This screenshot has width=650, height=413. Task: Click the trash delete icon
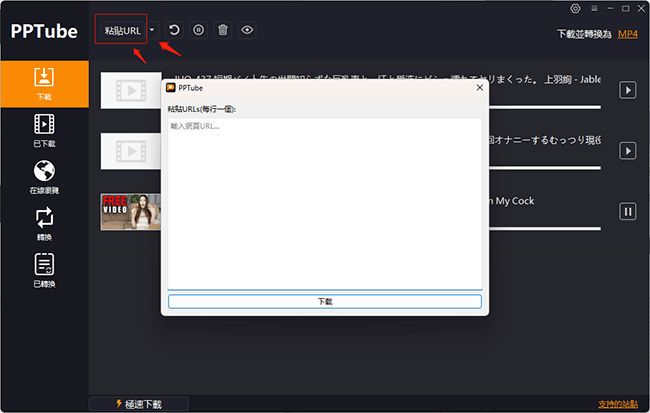[x=223, y=30]
